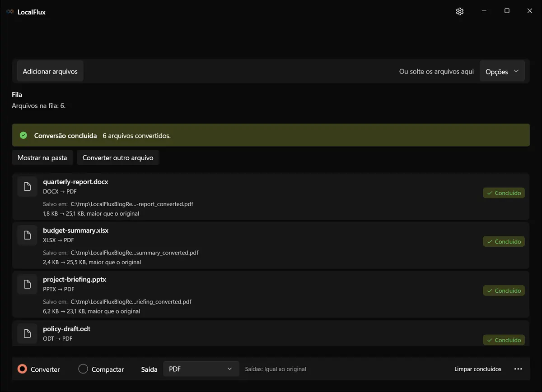
Task: Click the LocalFlux app logo icon
Action: click(10, 12)
